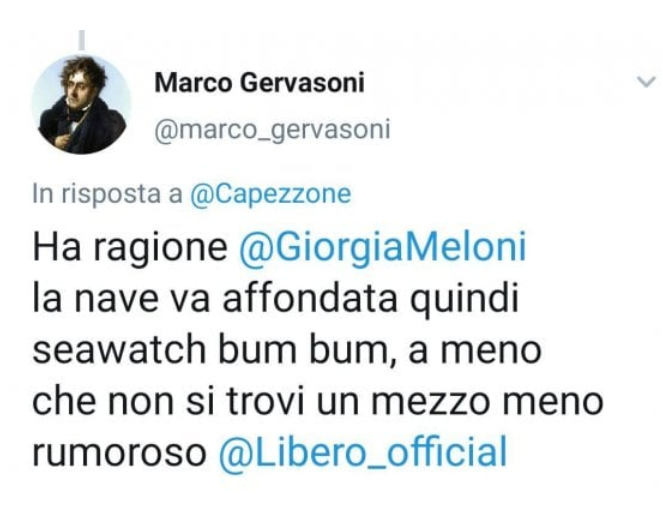The width and height of the screenshot is (663, 505).
Task: Click 'Ha ragione' at the tweet start
Action: (130, 248)
